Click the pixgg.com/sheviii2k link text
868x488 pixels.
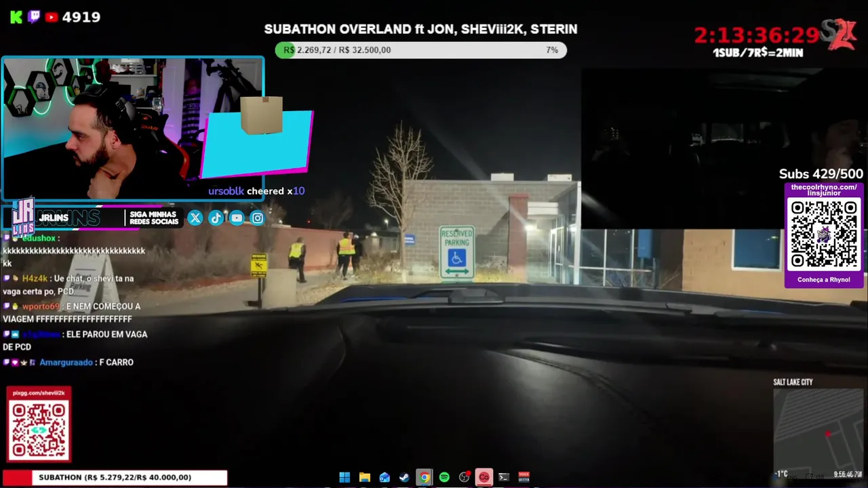pyautogui.click(x=39, y=393)
